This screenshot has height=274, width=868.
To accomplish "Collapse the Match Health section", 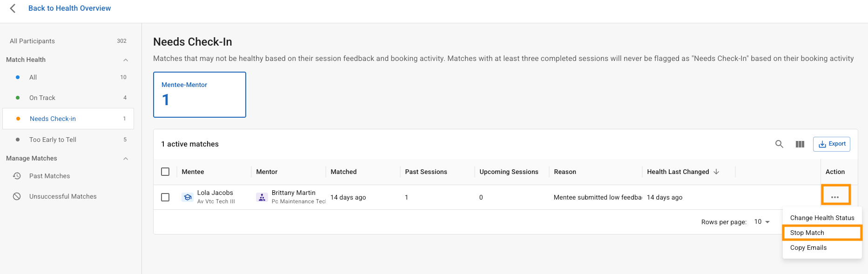I will click(x=126, y=60).
